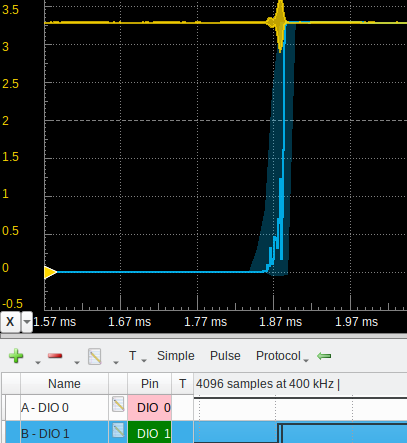
Task: Click the T trigger cell in the DIO 0 row
Action: click(182, 408)
